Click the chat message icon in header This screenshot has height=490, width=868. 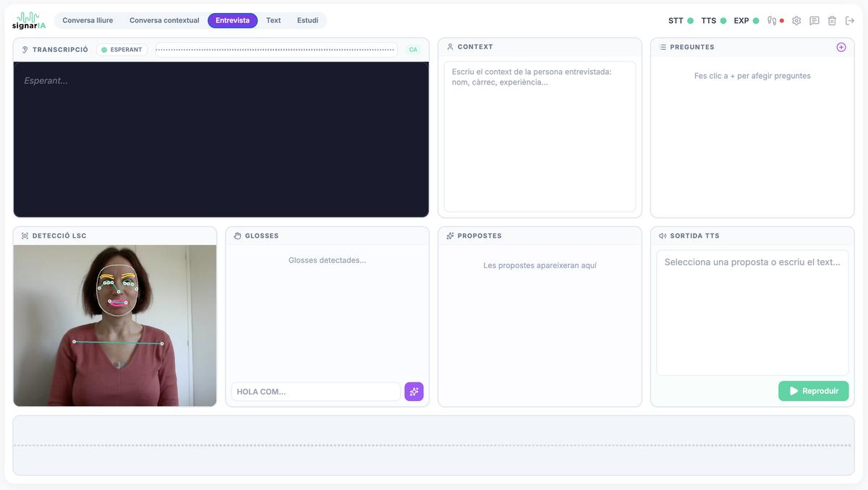[814, 21]
